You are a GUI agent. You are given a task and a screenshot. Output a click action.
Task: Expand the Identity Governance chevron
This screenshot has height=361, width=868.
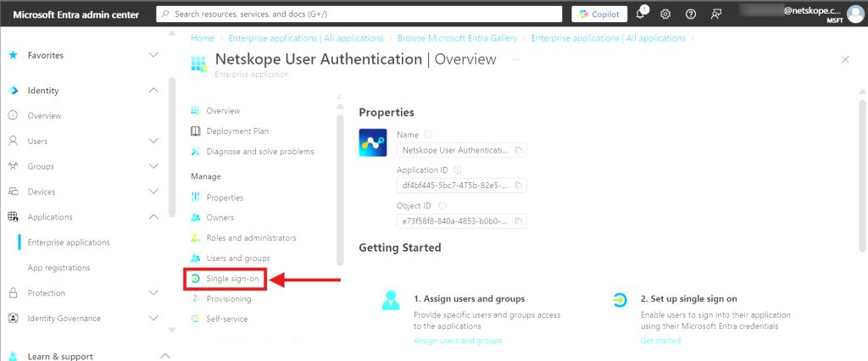154,319
